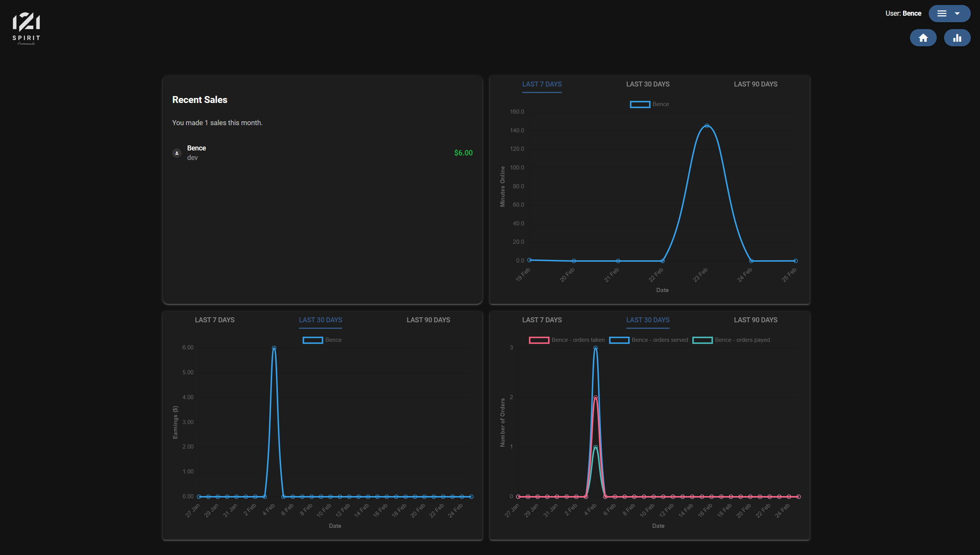The height and width of the screenshot is (555, 980).
Task: Open the bar chart statistics icon
Action: [957, 38]
